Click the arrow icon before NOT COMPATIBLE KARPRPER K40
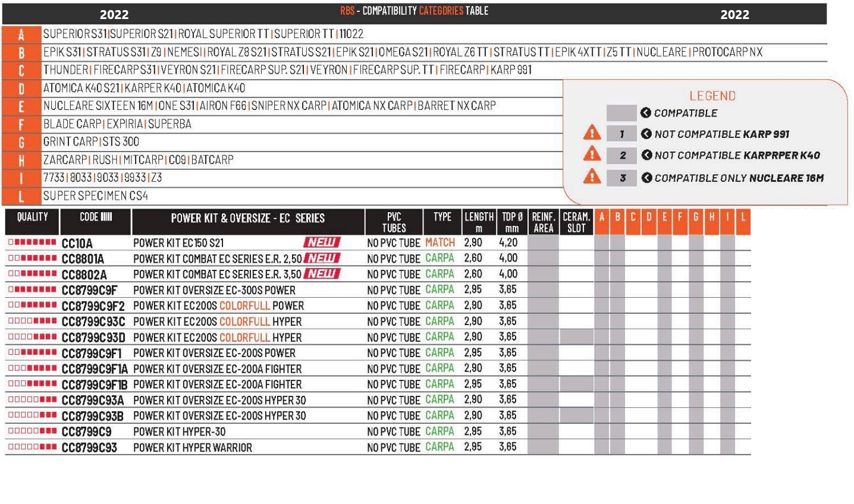 click(646, 155)
